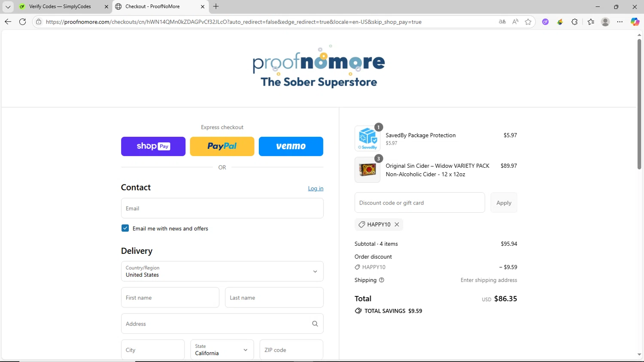
Task: Click SavedBy Package Protection product name
Action: coord(421,135)
